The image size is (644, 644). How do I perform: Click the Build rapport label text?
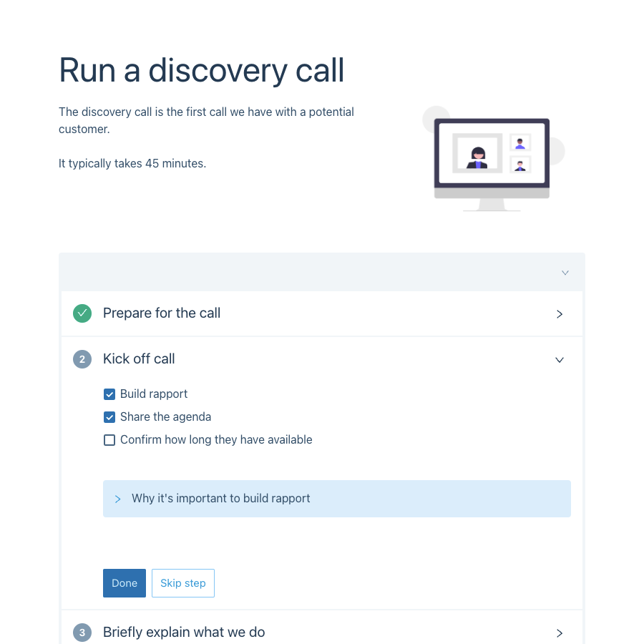pos(154,394)
